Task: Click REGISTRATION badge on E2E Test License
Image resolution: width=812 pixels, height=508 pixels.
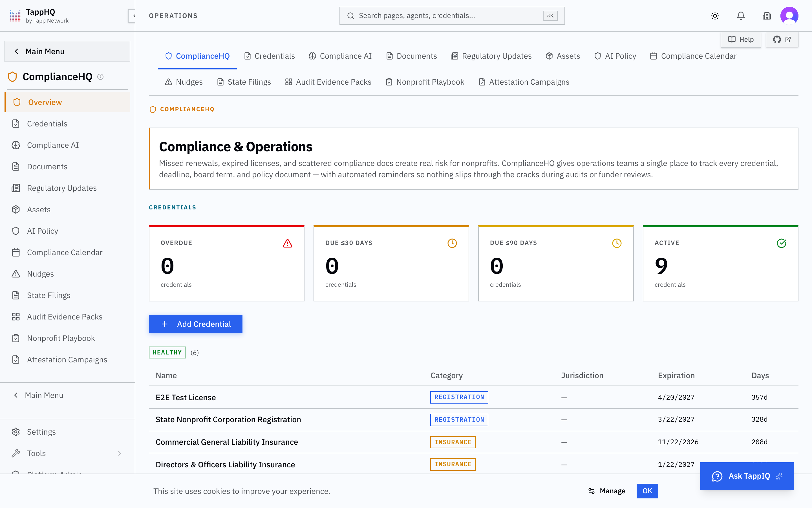Action: coord(459,397)
